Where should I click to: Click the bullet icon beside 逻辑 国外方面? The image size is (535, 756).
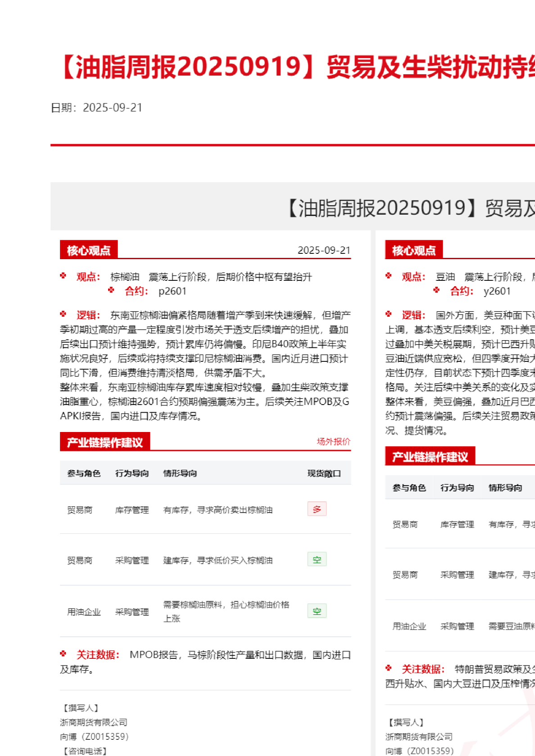click(x=389, y=314)
